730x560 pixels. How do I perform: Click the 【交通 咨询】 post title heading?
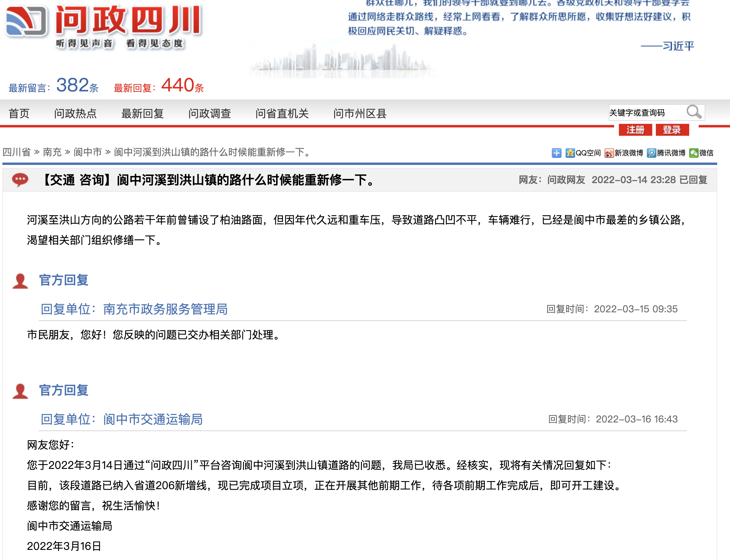pos(208,180)
